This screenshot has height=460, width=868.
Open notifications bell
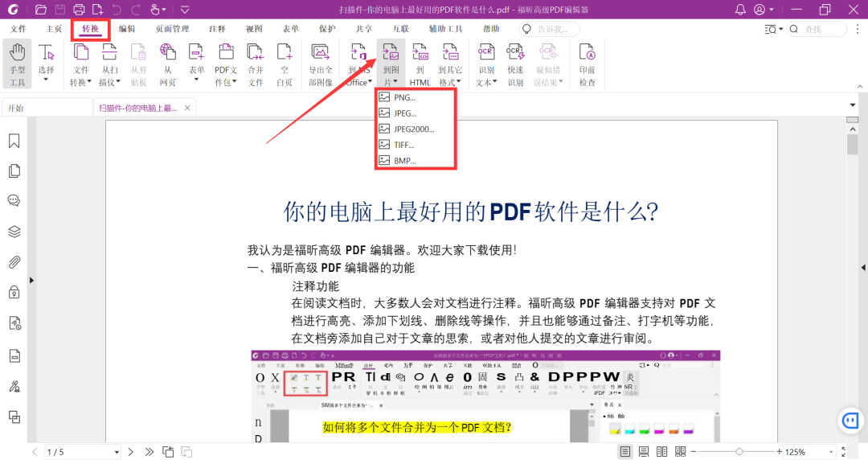point(740,10)
